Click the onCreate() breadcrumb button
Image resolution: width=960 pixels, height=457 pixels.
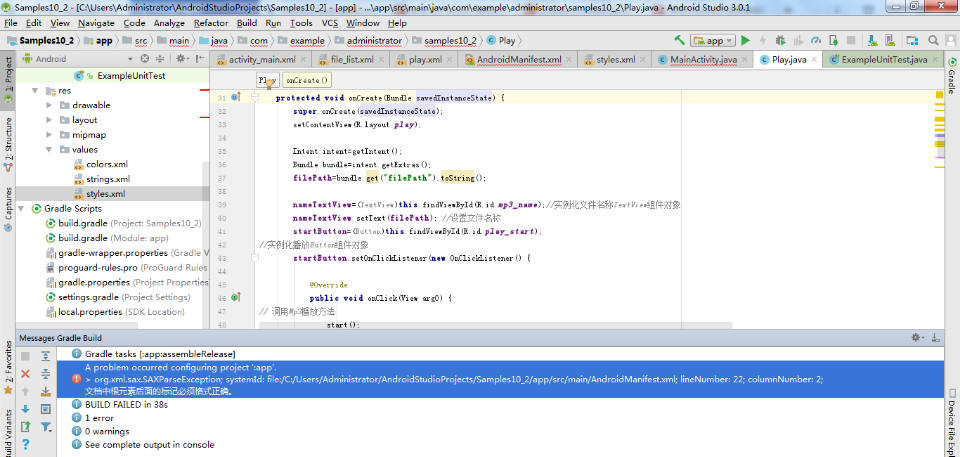306,80
